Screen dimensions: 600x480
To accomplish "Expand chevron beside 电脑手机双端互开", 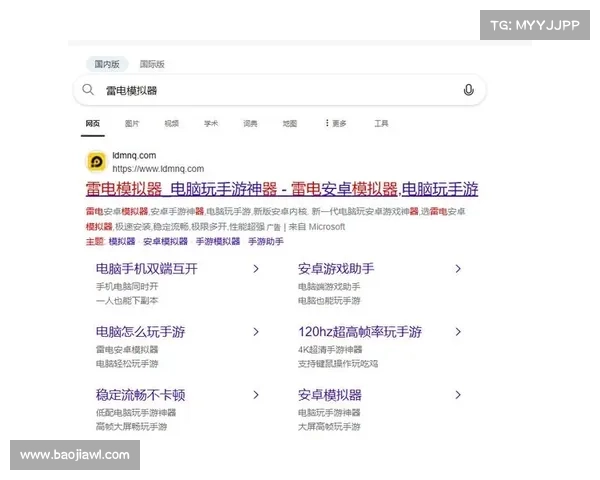I will (256, 269).
